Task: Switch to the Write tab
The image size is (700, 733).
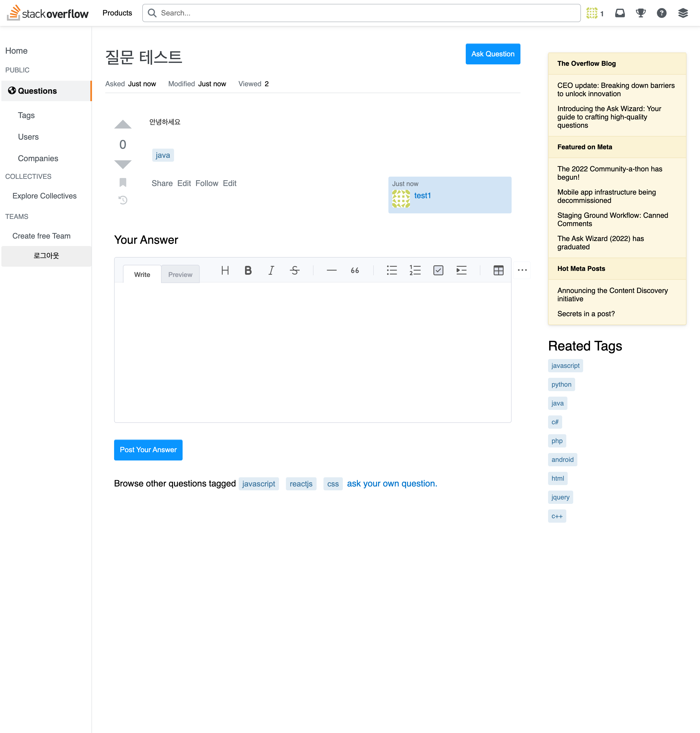Action: [142, 274]
